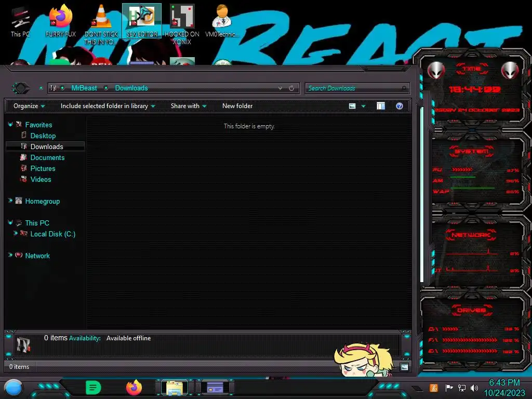Click the TIME gadget clock display

[475, 89]
